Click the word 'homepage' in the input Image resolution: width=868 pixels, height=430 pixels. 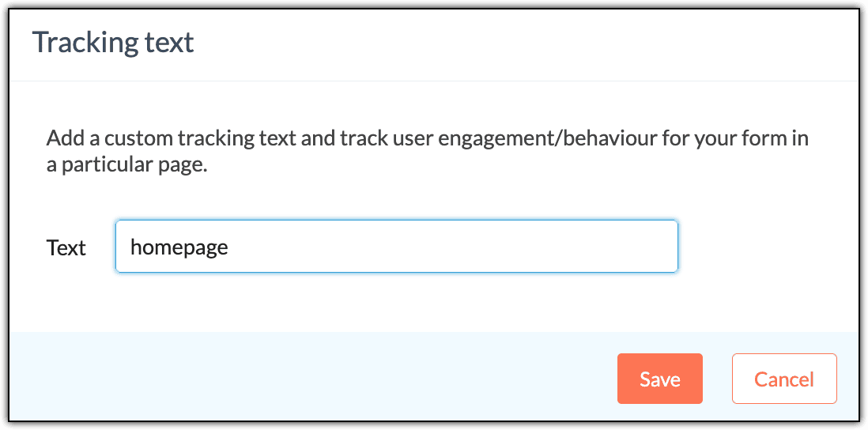(x=179, y=247)
